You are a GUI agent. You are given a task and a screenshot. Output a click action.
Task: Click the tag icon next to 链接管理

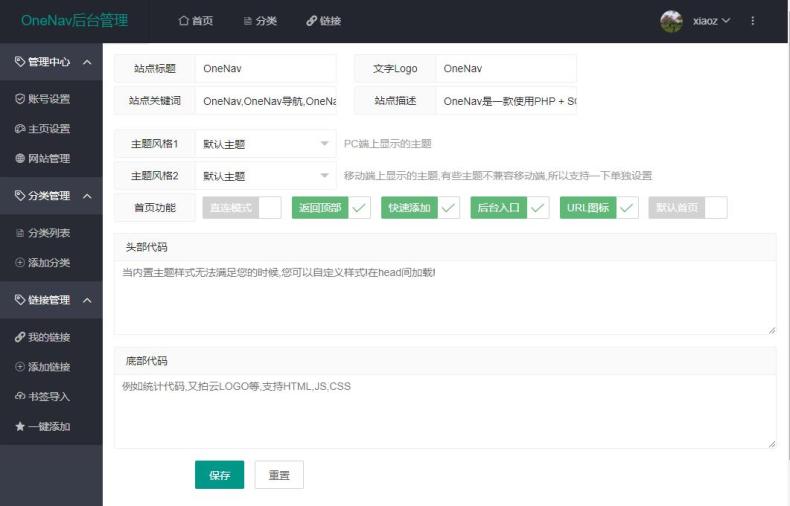[20, 300]
